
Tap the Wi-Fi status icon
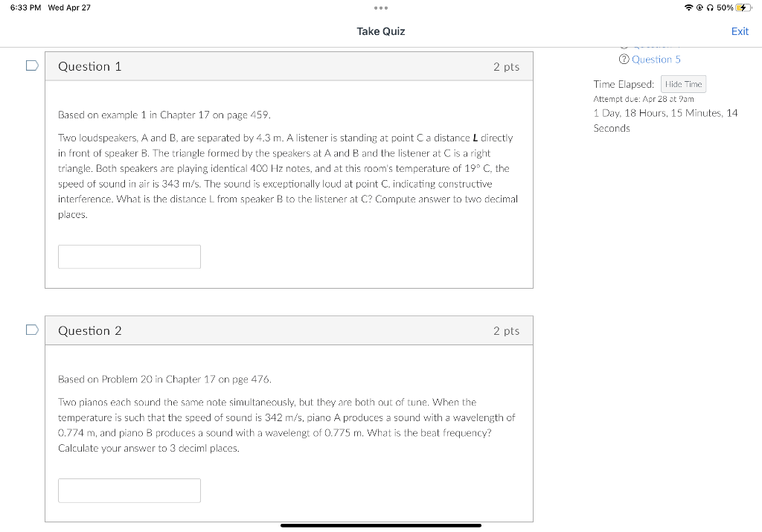tap(688, 7)
